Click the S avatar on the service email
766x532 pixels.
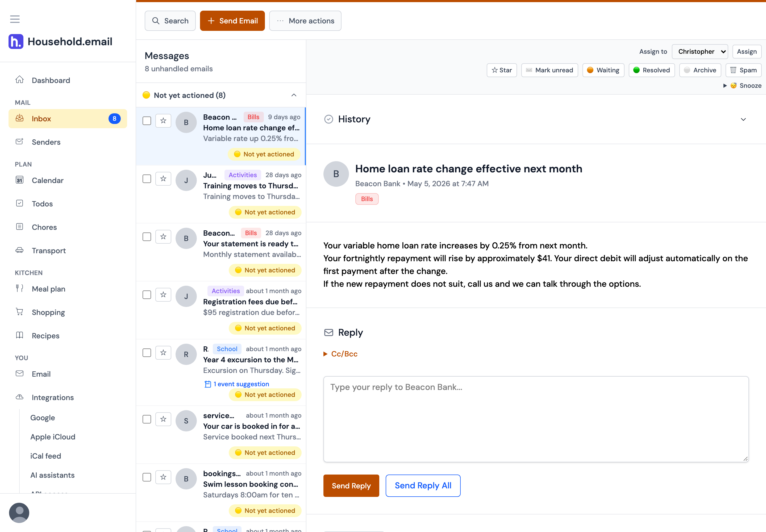pos(186,421)
